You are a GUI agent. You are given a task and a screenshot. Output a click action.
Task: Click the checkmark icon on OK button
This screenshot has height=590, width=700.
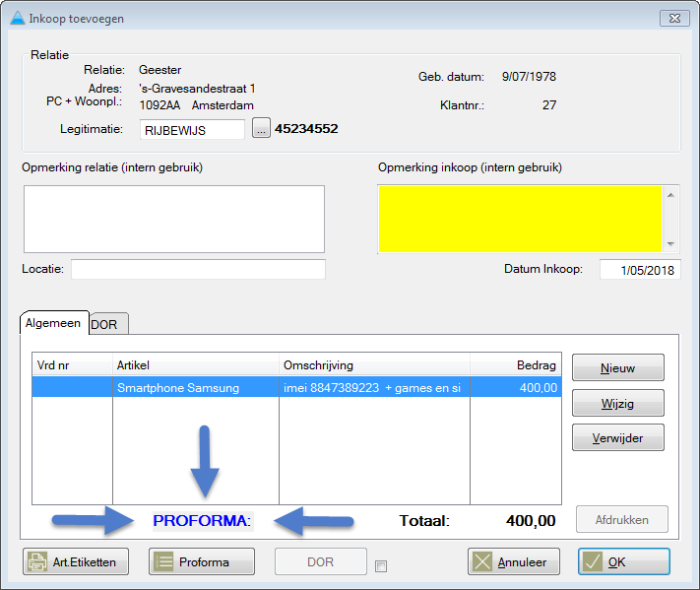593,561
